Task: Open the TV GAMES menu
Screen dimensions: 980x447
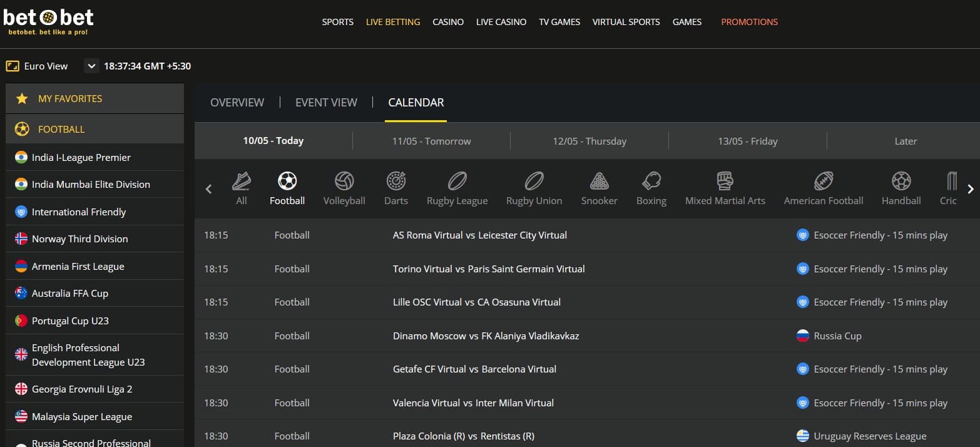Action: pyautogui.click(x=559, y=22)
